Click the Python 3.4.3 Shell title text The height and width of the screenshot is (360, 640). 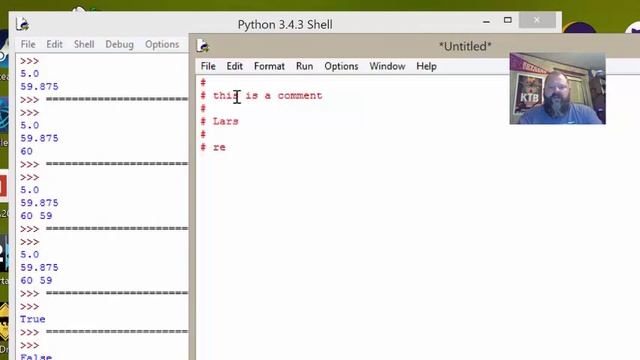(x=285, y=24)
